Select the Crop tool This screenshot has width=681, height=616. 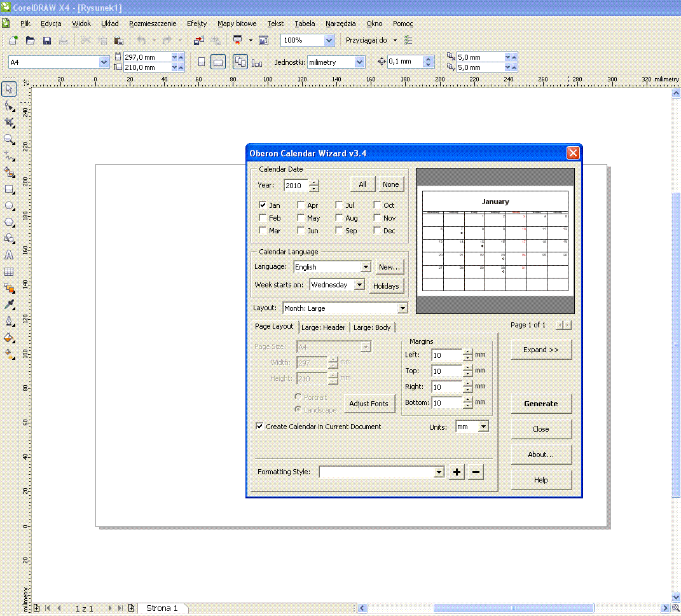click(x=9, y=122)
